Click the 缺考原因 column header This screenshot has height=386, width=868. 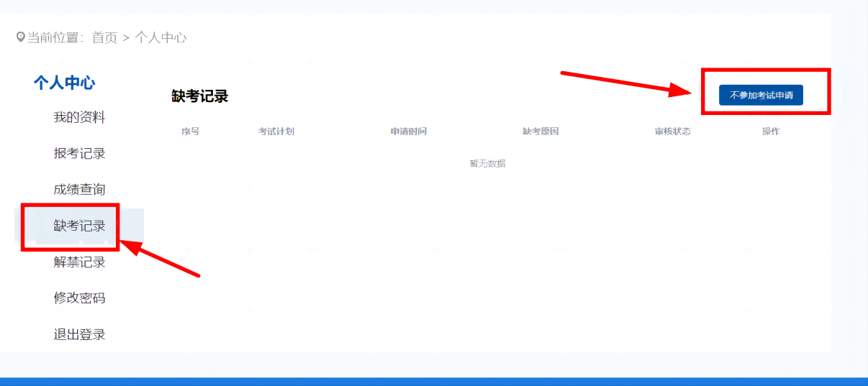coord(541,132)
